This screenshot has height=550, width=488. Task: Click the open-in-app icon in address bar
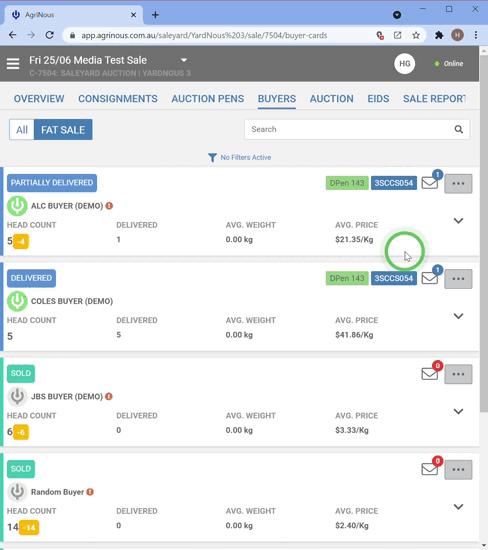coord(397,35)
